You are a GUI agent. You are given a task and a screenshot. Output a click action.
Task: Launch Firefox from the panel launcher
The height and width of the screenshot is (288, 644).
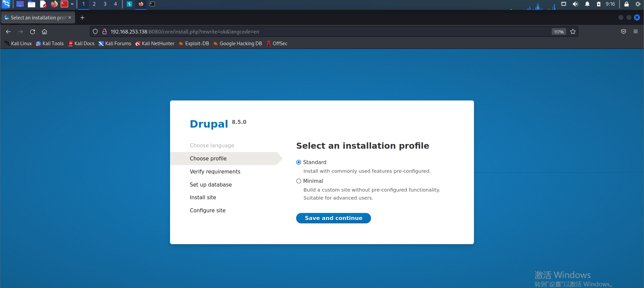[x=54, y=4]
